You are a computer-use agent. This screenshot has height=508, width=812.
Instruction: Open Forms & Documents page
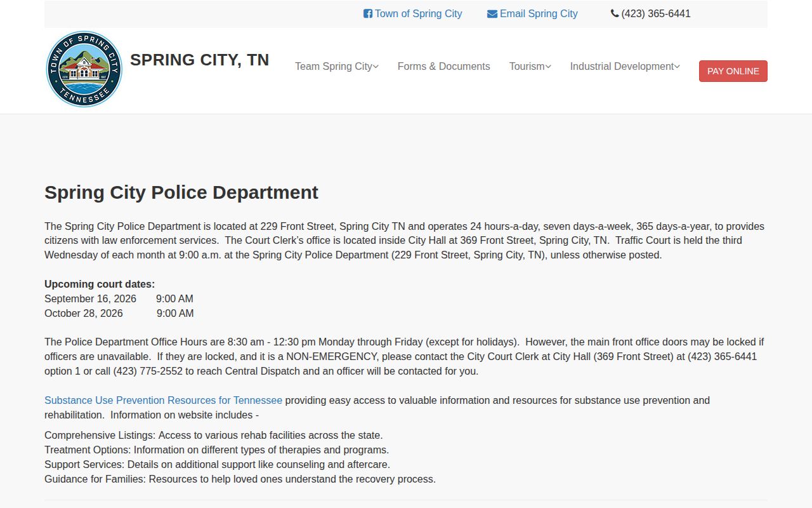444,67
